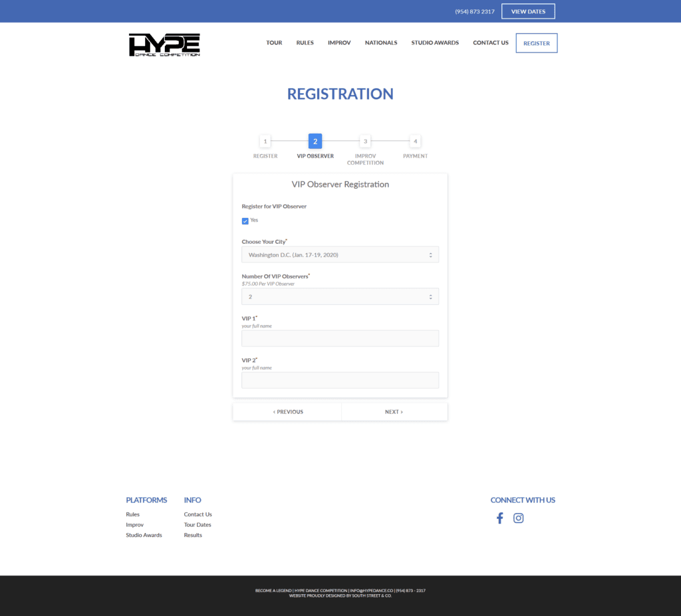Click the Next button

click(394, 412)
